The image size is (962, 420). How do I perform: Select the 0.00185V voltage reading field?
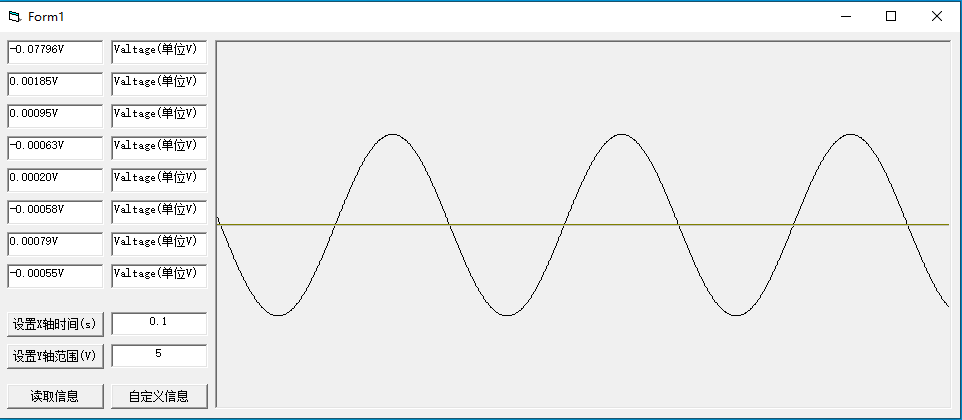pos(55,83)
